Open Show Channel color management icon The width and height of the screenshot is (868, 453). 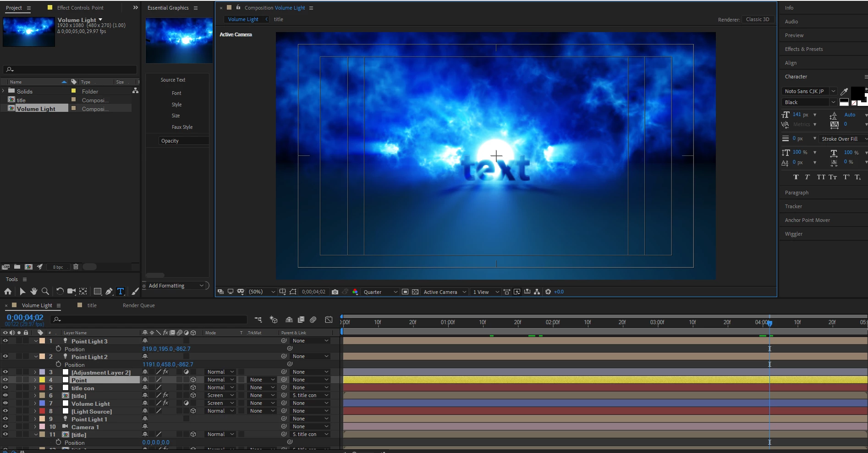point(355,292)
